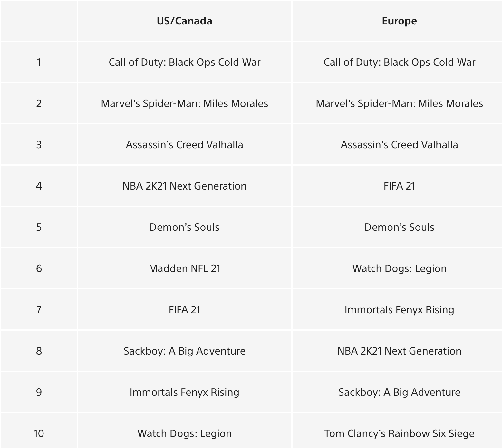502x448 pixels.
Task: Select Watch Dogs: Legion in US/Canada column
Action: [x=184, y=433]
